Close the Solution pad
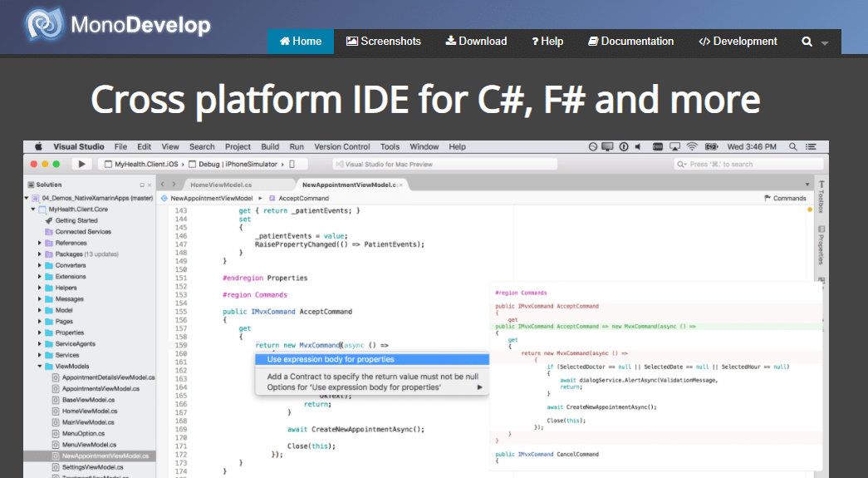The height and width of the screenshot is (478, 868). (150, 185)
